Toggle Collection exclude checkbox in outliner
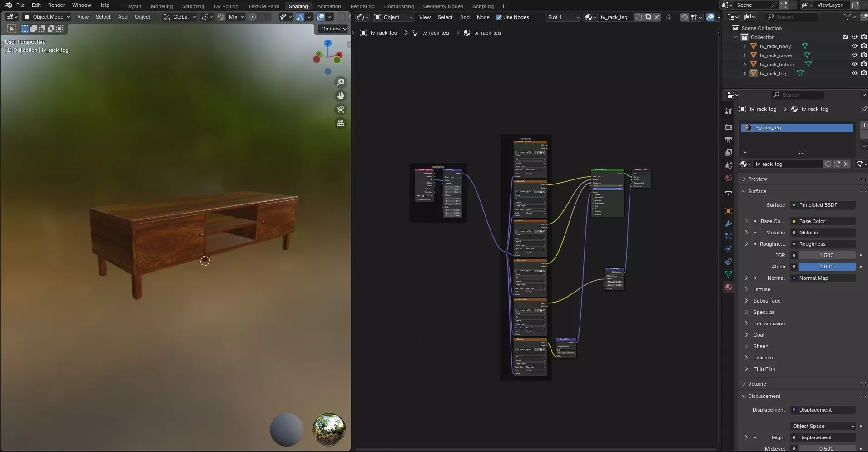 pos(845,37)
